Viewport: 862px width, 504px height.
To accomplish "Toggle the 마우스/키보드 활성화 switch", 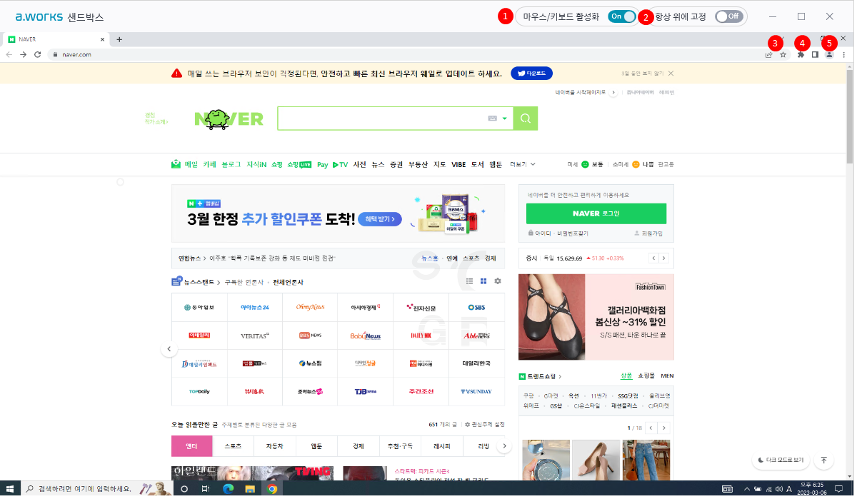I will [x=621, y=16].
